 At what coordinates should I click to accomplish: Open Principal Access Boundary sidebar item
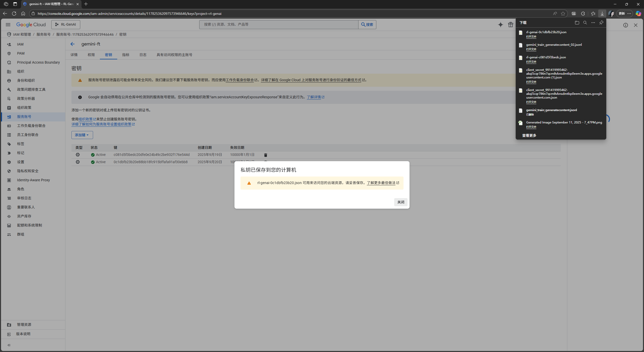33,62
